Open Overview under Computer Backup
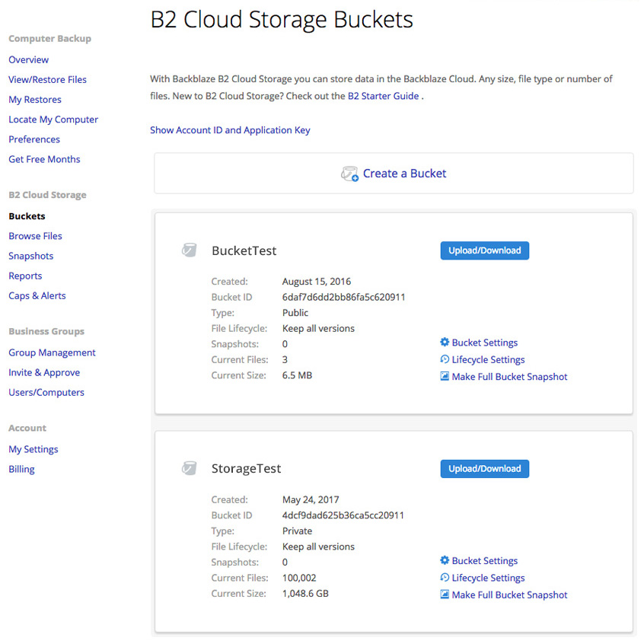 pos(28,59)
